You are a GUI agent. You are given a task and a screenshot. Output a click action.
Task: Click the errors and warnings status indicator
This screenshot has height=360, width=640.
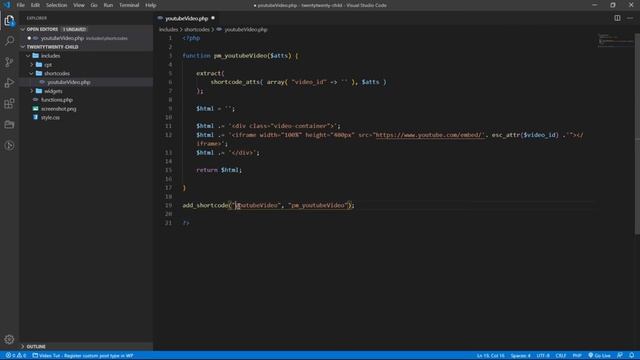16,356
